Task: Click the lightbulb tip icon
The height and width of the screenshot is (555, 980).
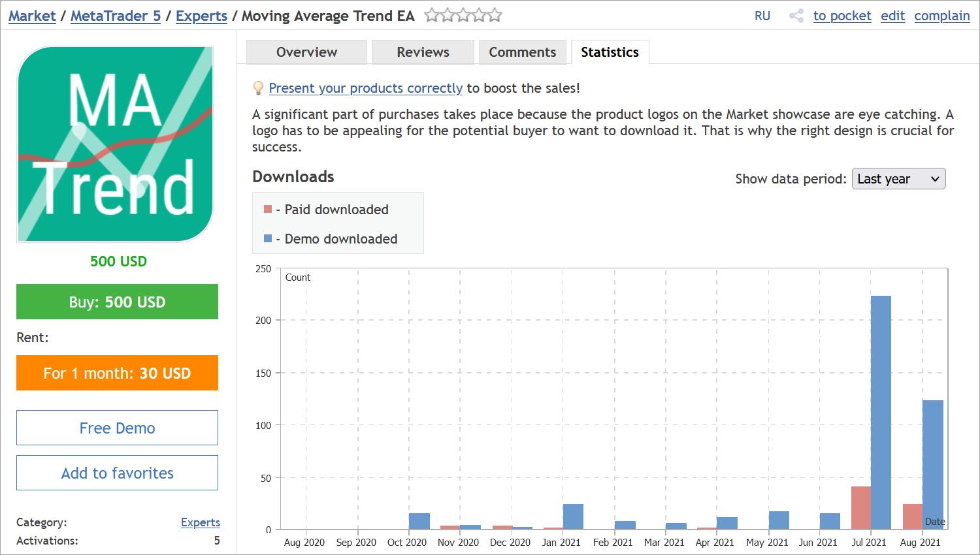Action: [257, 87]
